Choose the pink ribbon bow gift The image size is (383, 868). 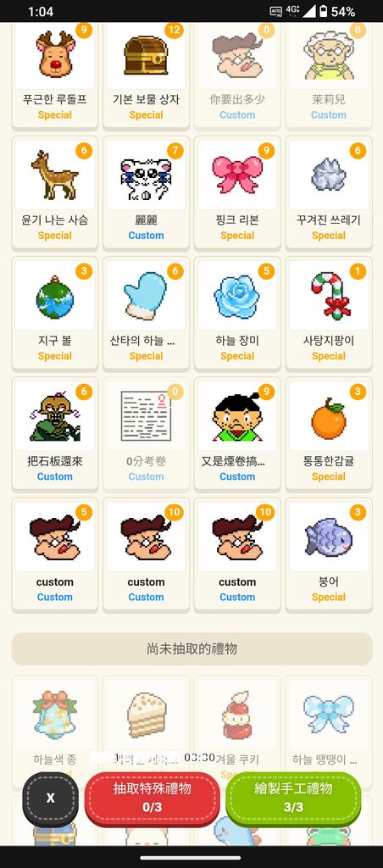tap(237, 175)
